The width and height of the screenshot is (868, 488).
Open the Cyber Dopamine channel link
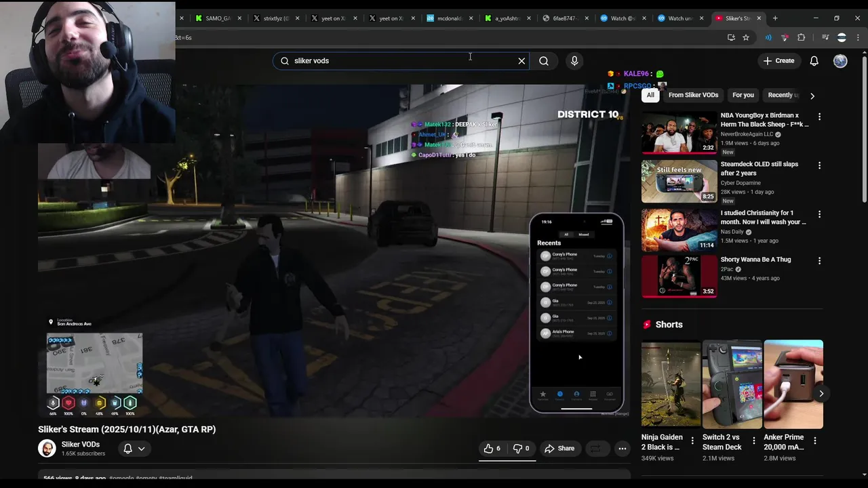click(741, 183)
